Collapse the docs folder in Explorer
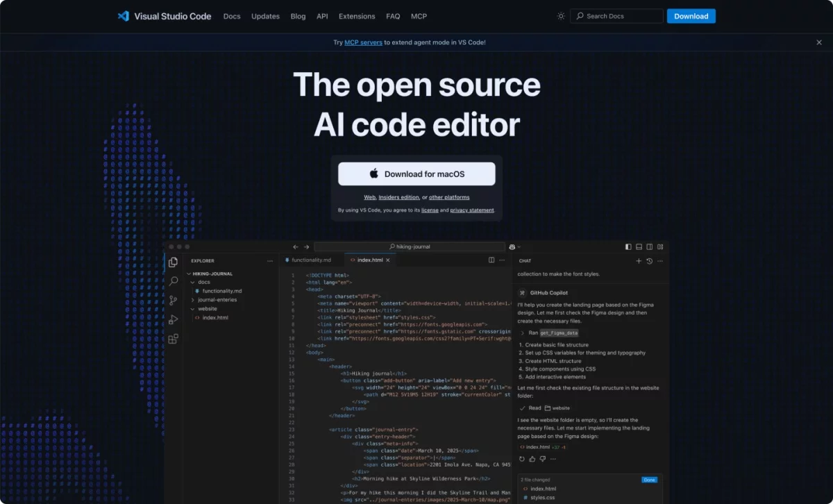The height and width of the screenshot is (504, 833). pos(193,283)
